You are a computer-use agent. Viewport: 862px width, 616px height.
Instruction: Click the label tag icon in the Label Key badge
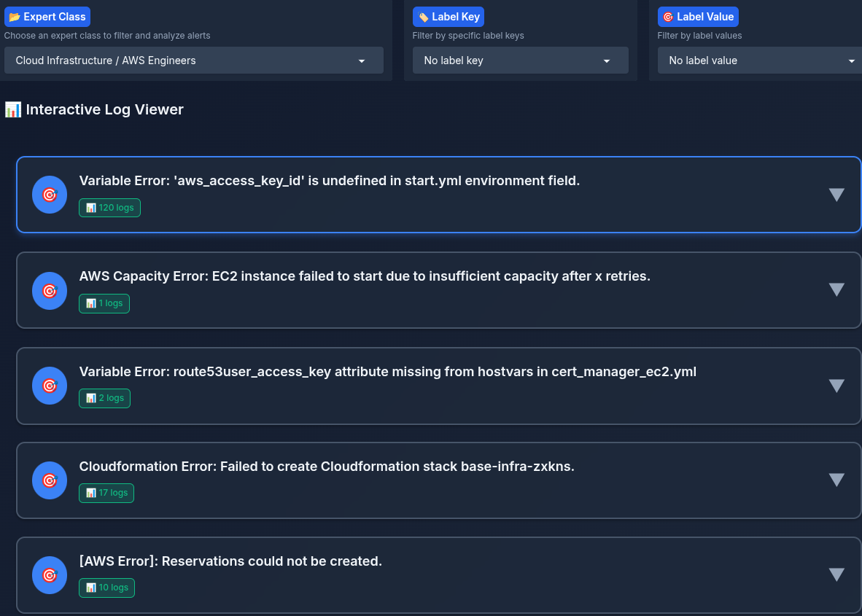[x=423, y=16]
